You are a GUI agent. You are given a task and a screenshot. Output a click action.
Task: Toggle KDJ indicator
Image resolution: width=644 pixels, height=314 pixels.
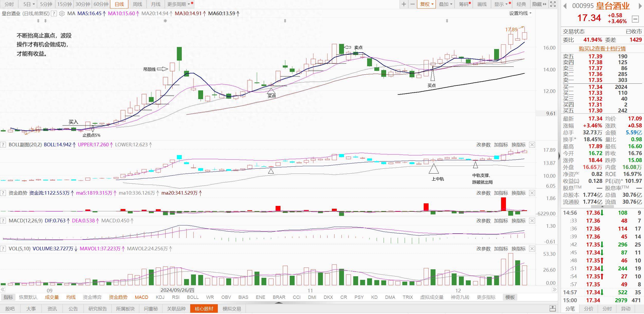(160, 297)
